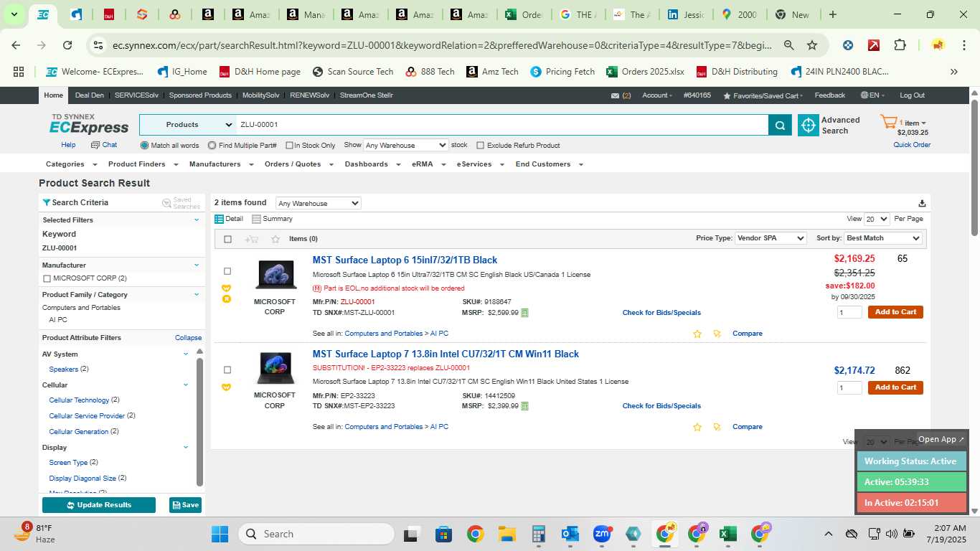
Task: Click MSRP calculator icon for Surface Laptop 7
Action: 524,406
